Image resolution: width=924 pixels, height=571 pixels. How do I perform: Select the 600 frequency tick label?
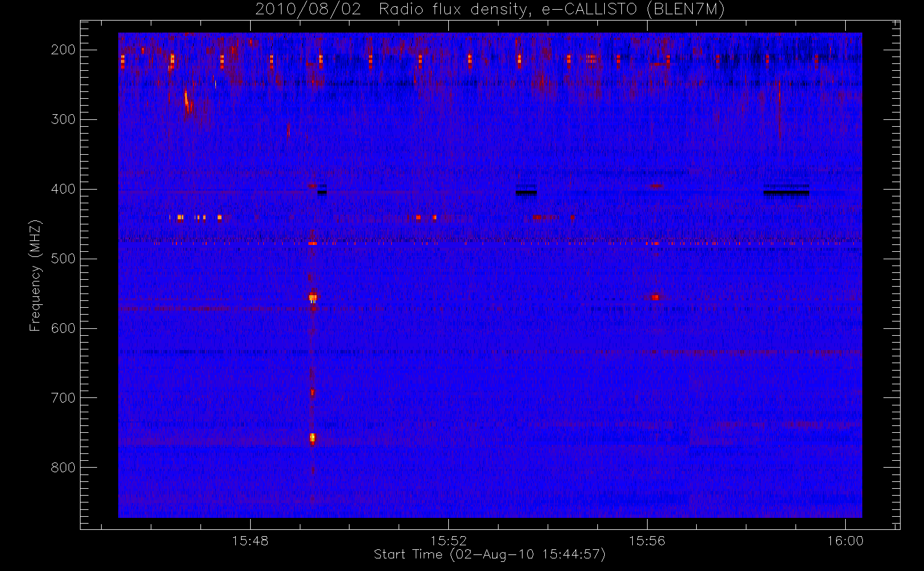(63, 328)
